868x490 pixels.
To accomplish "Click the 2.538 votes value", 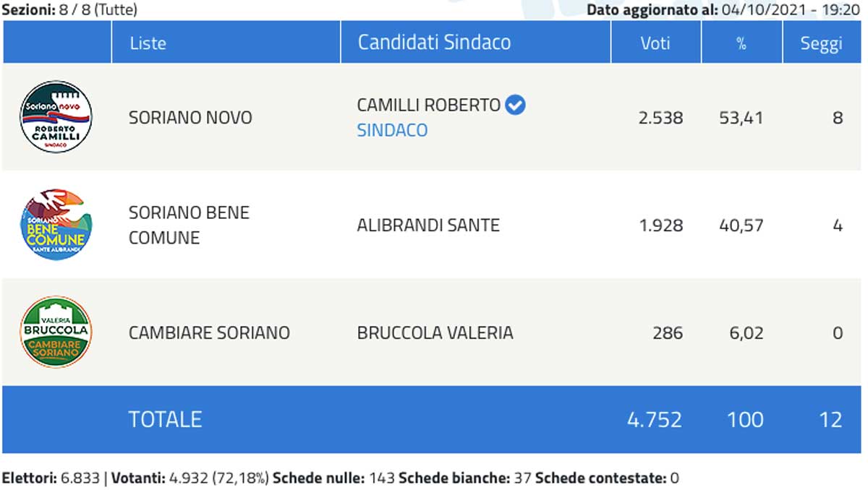I will [x=660, y=118].
